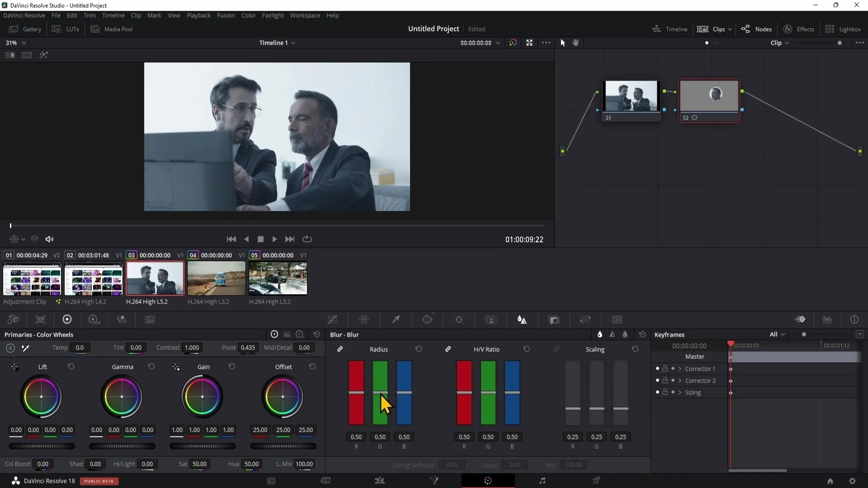Switch to the Fusion page
This screenshot has width=868, height=488.
[434, 481]
